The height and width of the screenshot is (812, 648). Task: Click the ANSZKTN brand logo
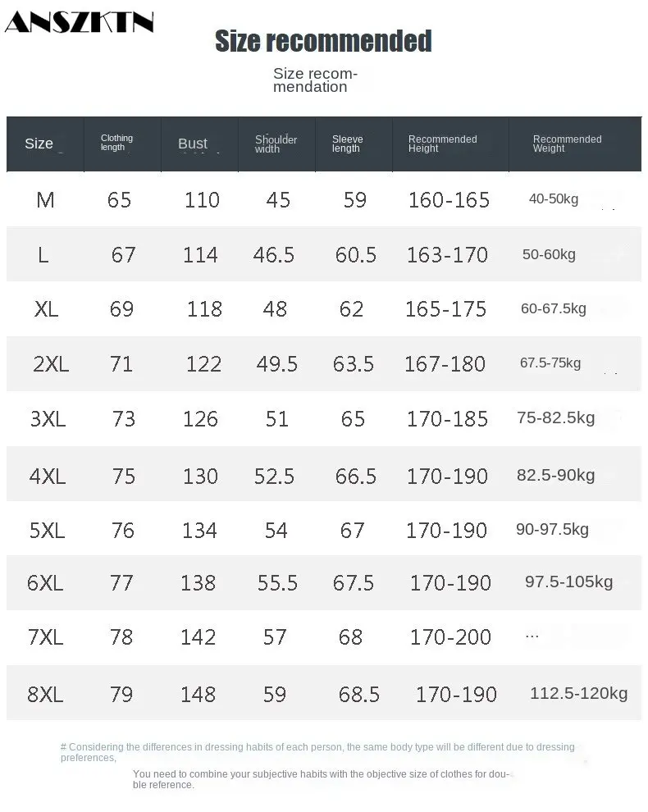point(80,22)
